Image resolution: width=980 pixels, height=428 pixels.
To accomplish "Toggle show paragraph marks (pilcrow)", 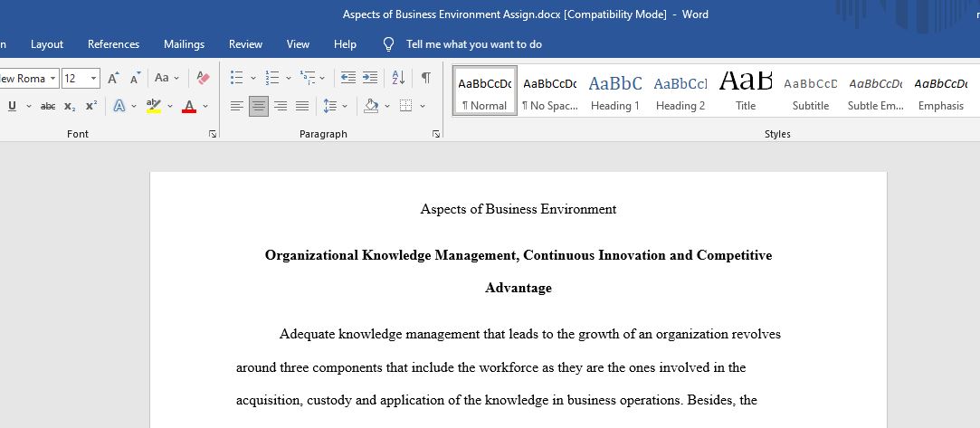I will (x=425, y=78).
